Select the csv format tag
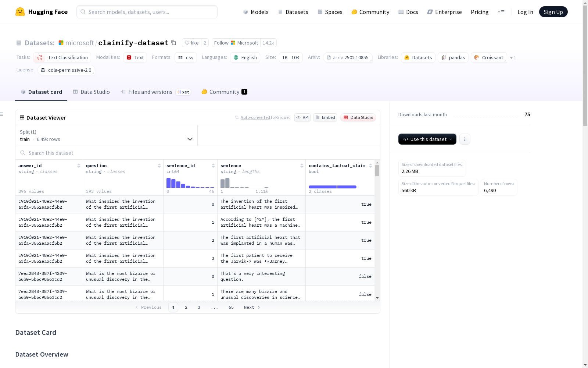This screenshot has height=368, width=588. (186, 57)
